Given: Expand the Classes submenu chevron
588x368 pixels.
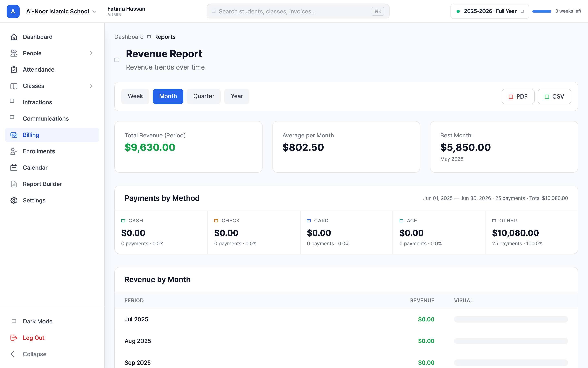Looking at the screenshot, I should (x=91, y=86).
